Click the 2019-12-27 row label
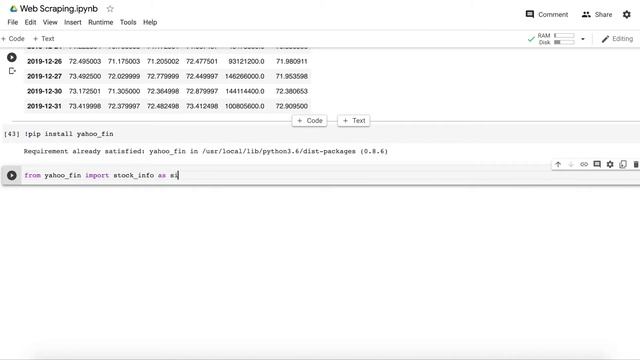 pyautogui.click(x=44, y=76)
